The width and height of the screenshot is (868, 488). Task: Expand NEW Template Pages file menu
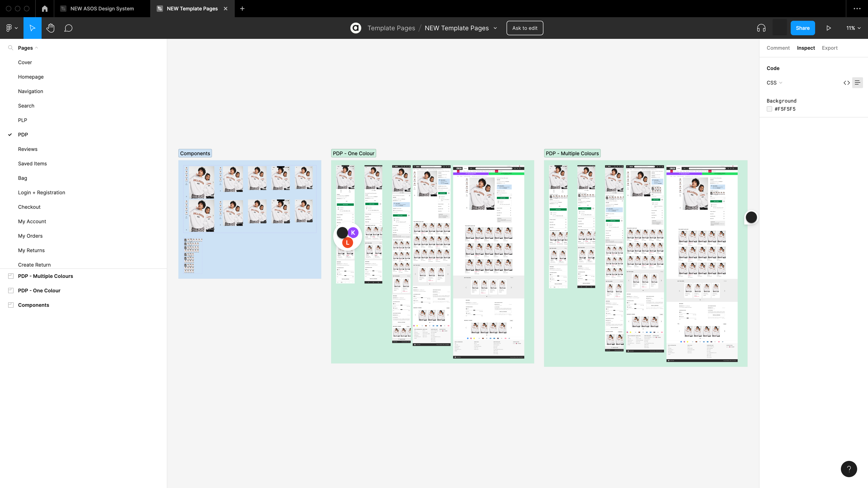point(495,28)
